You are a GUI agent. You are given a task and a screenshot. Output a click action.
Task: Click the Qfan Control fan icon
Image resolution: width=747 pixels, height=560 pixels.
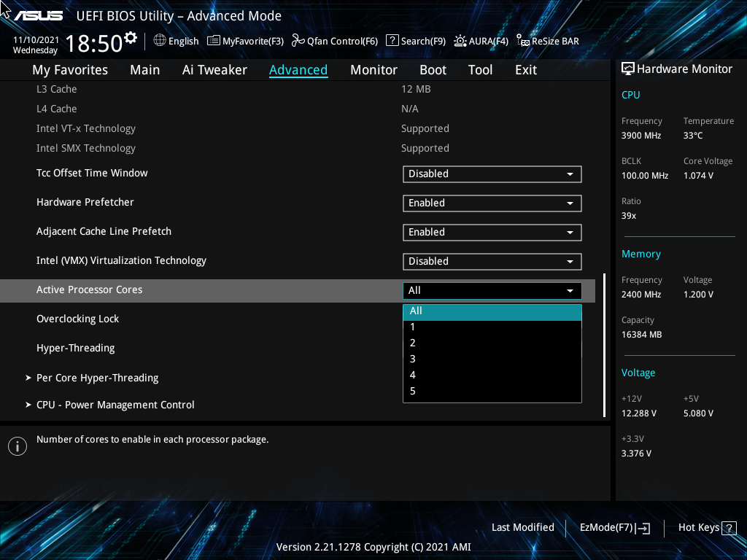click(x=298, y=41)
